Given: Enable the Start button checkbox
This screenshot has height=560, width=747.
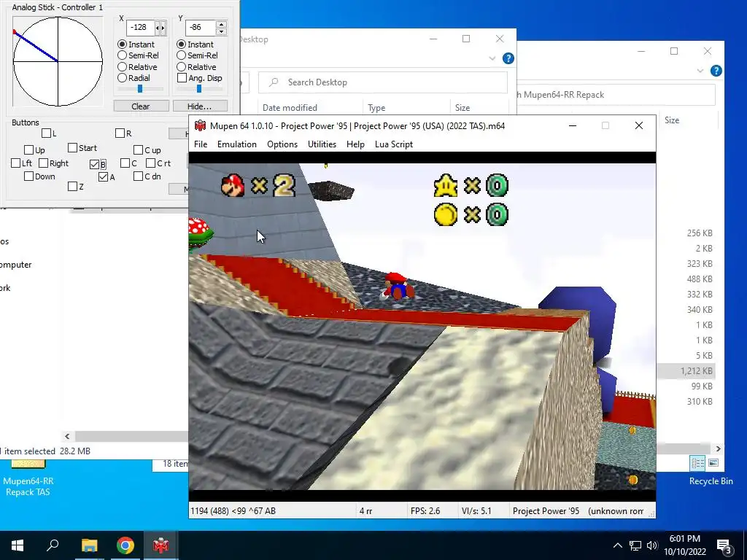Looking at the screenshot, I should click(x=72, y=148).
